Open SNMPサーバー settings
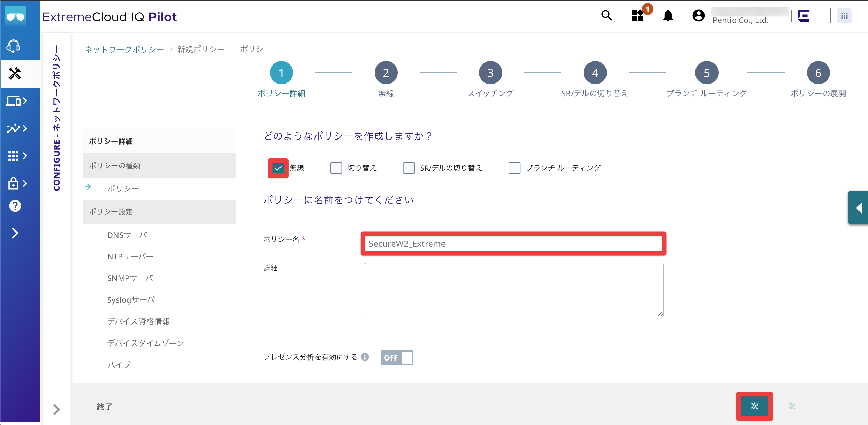This screenshot has height=425, width=868. coord(134,278)
